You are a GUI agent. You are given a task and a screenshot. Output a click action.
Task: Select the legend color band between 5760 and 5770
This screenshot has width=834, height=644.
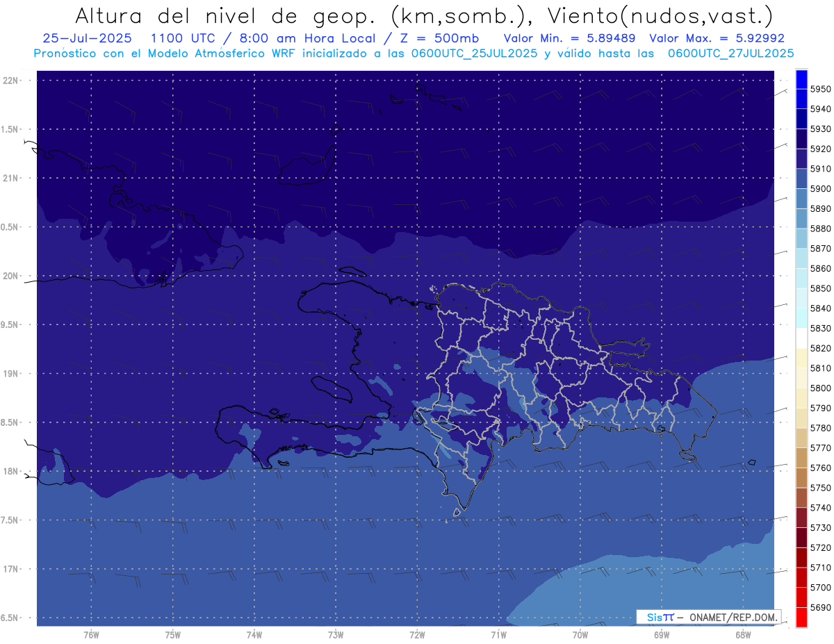click(801, 459)
